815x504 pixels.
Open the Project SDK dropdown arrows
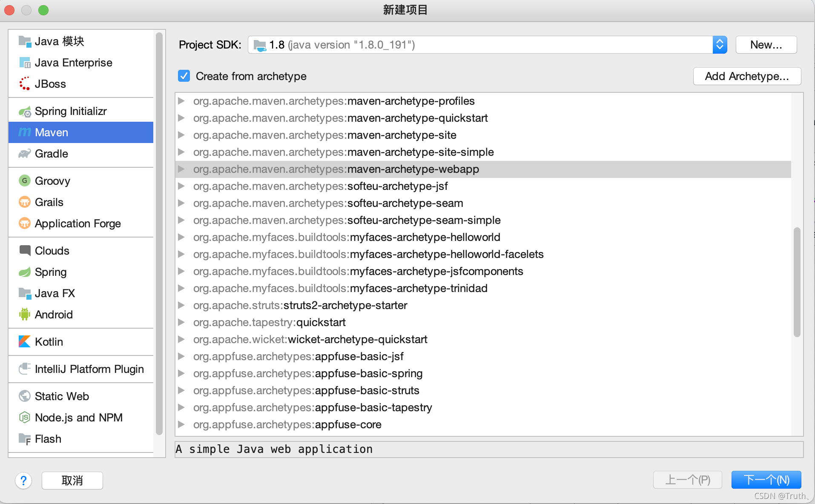720,44
